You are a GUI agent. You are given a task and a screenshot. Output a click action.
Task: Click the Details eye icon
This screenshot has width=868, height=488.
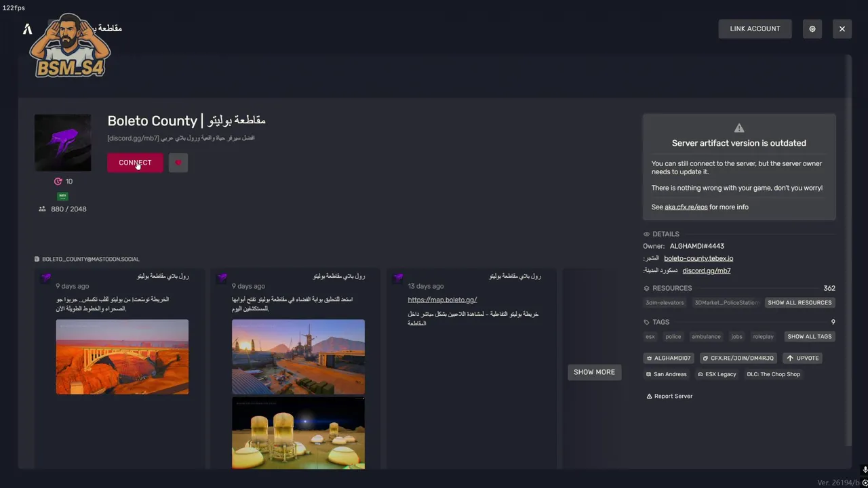[646, 235]
